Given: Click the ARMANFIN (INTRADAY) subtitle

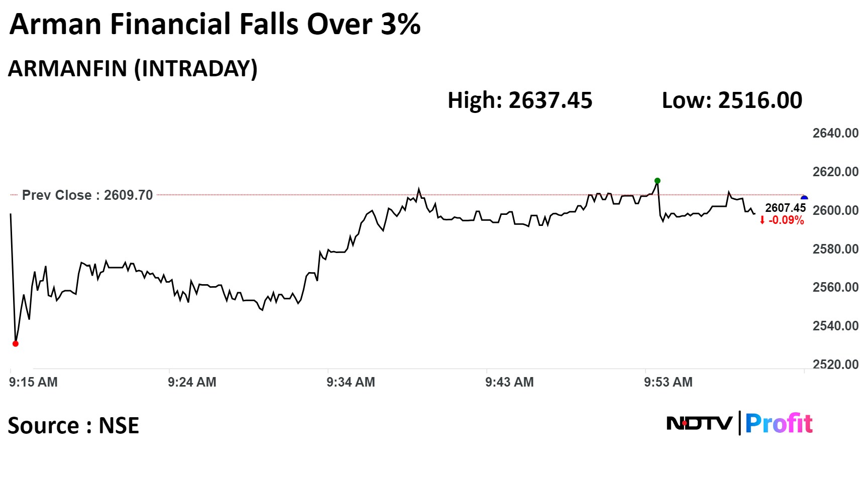Looking at the screenshot, I should click(133, 69).
